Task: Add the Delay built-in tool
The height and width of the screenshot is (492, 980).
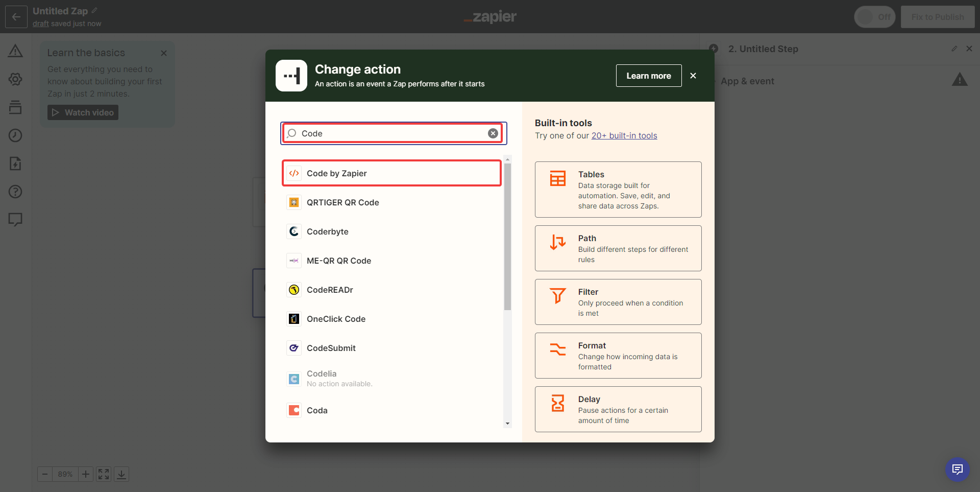Action: (x=618, y=409)
